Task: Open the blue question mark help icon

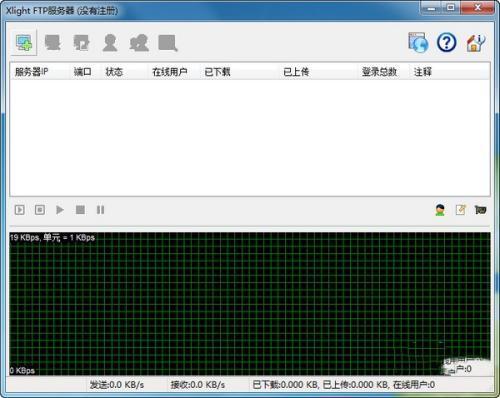Action: pyautogui.click(x=447, y=42)
